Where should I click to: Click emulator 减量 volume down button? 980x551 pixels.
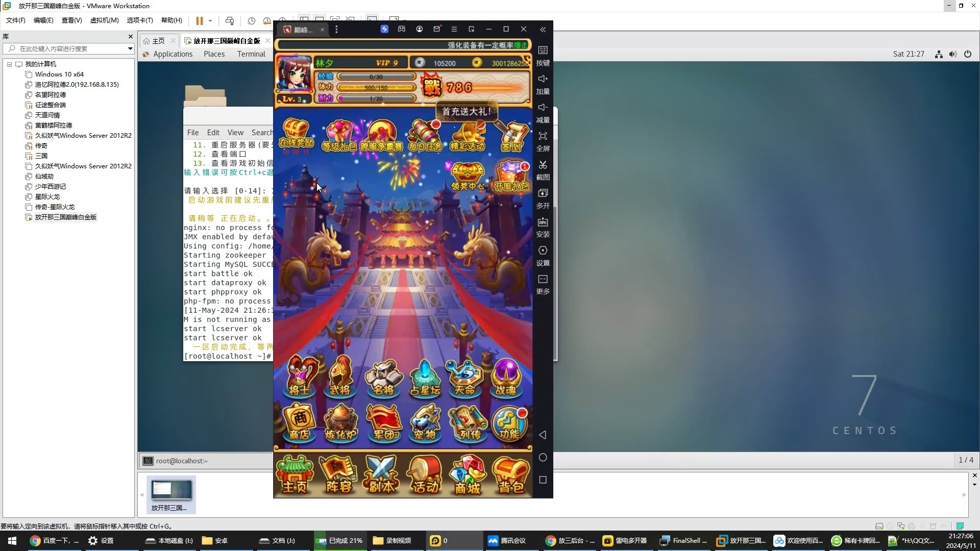pos(543,113)
